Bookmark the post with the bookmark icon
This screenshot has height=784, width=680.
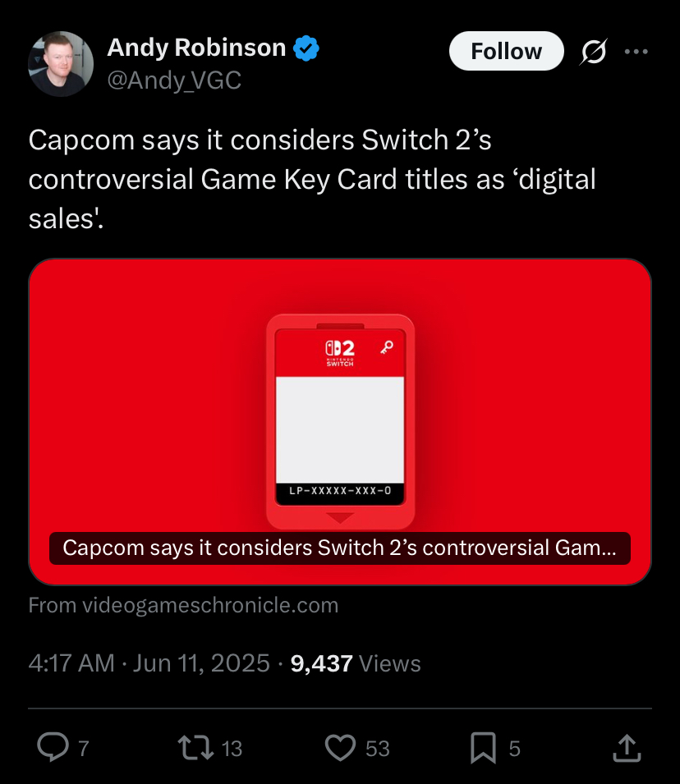484,748
